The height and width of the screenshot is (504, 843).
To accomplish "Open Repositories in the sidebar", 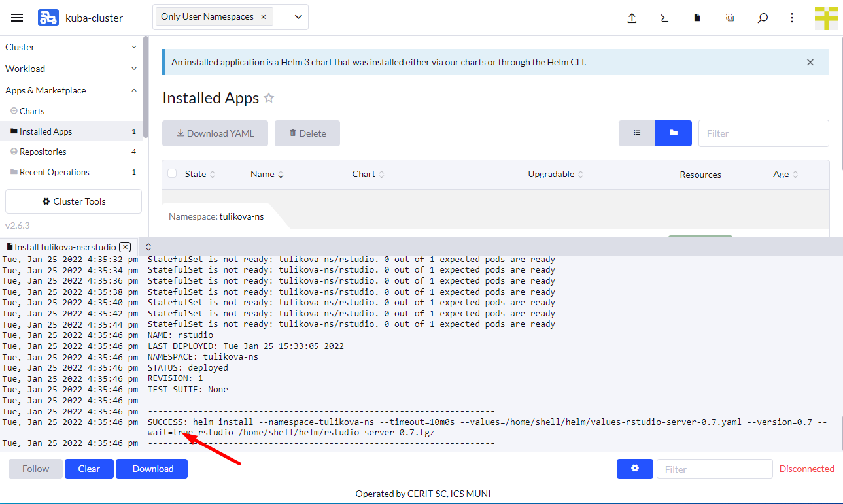I will click(43, 152).
